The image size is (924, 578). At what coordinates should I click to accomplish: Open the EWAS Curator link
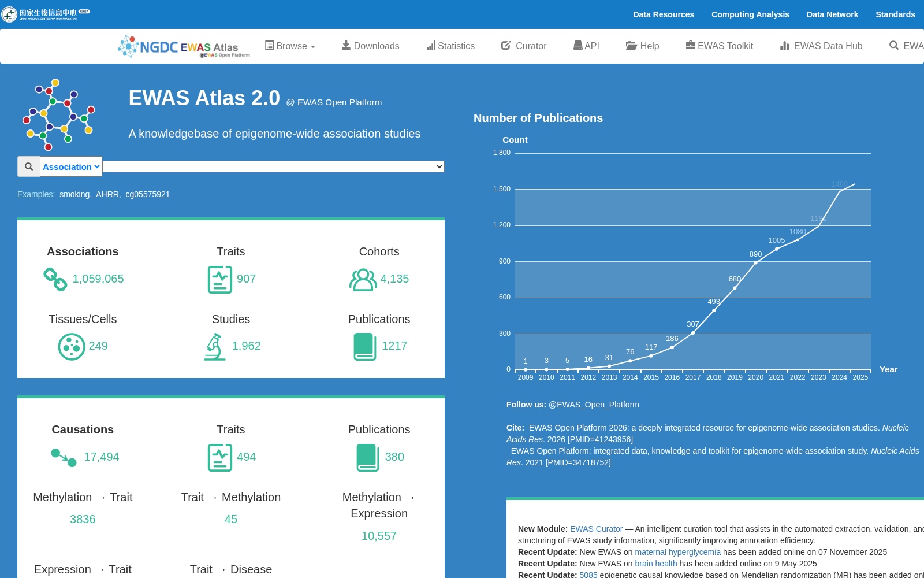596,529
